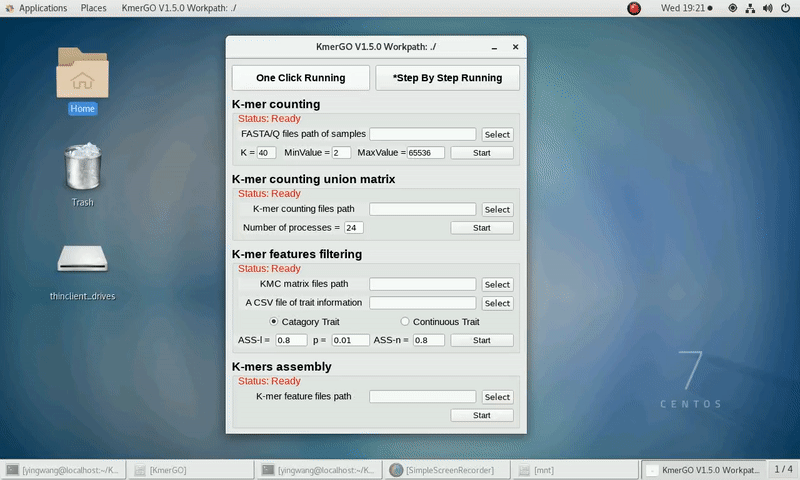Image resolution: width=800 pixels, height=480 pixels.
Task: Open the Places menu
Action: 93,8
